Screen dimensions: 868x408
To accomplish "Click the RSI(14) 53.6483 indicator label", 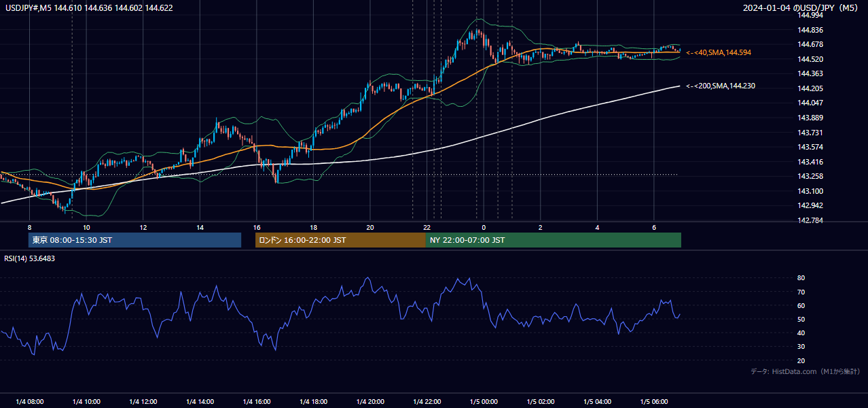I will [x=30, y=258].
